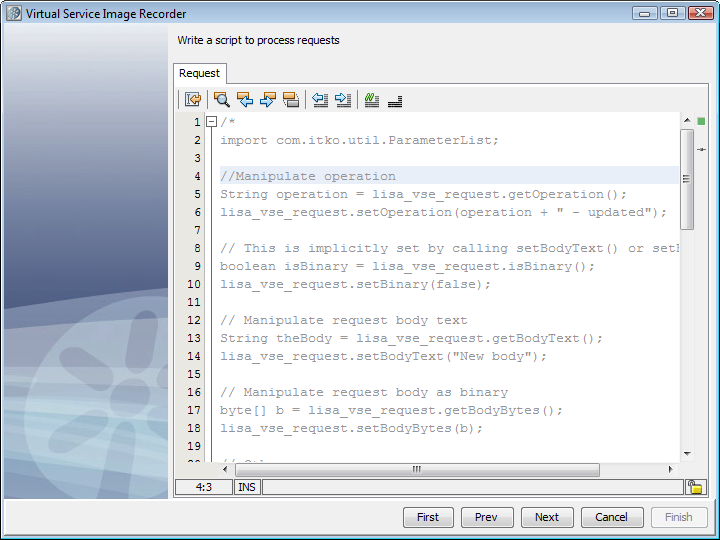
Task: Click the setBodyText("New body") line
Action: click(383, 356)
